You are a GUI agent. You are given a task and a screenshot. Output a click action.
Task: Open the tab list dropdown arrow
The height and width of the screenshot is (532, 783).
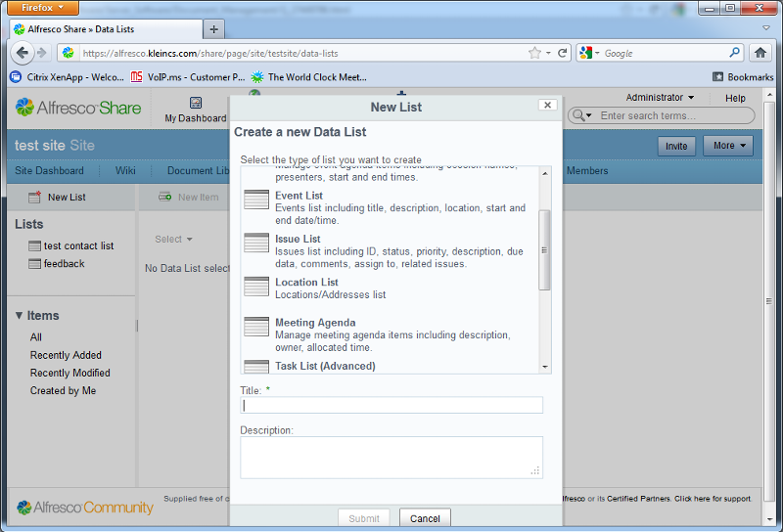pos(766,28)
